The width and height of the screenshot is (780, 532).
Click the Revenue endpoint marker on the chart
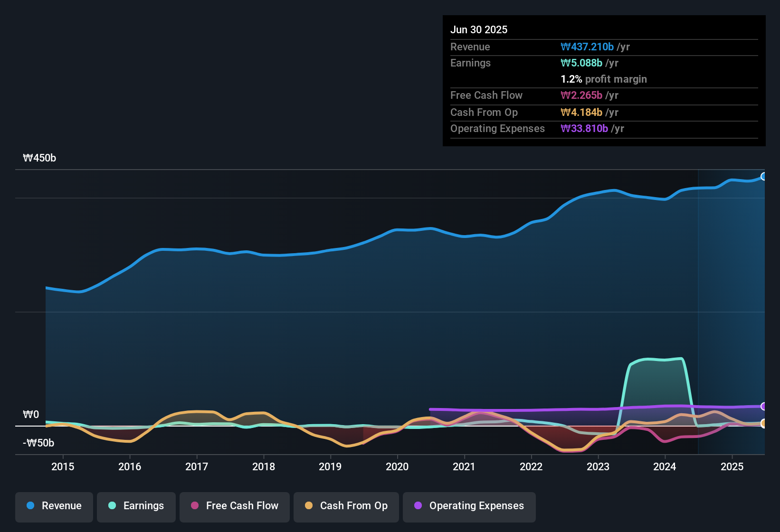(x=764, y=176)
